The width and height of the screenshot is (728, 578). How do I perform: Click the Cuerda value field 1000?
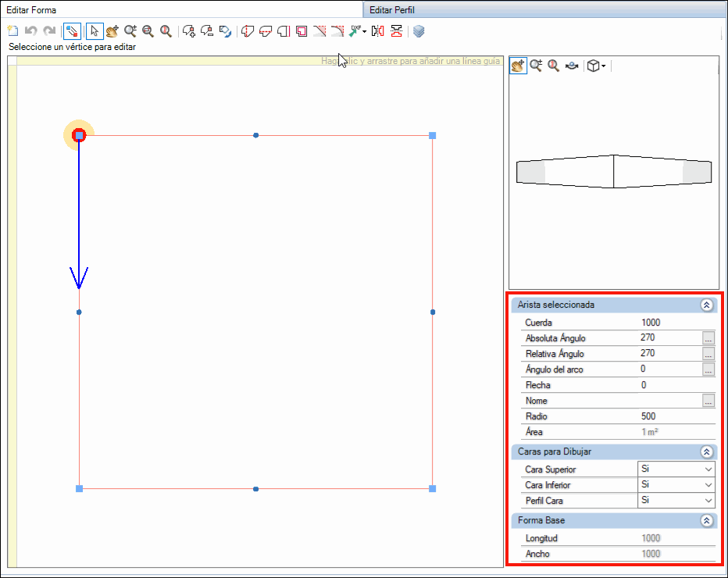click(676, 322)
